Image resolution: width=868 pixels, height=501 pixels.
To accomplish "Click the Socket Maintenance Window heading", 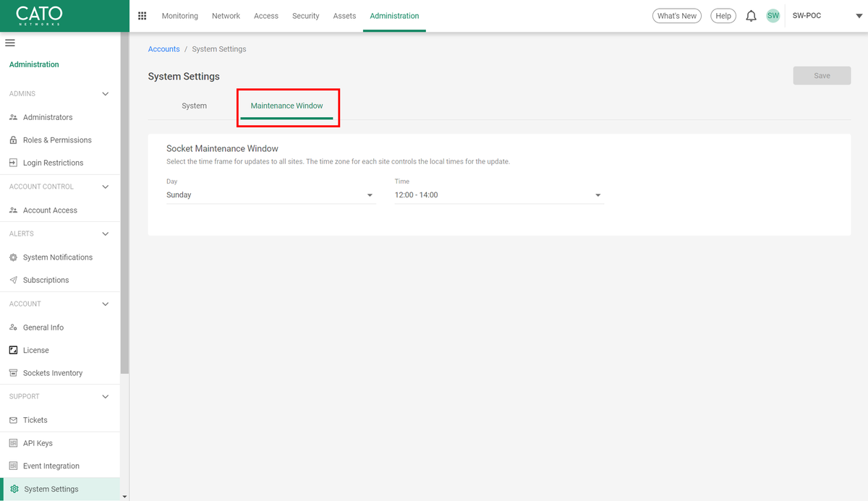I will (x=222, y=148).
